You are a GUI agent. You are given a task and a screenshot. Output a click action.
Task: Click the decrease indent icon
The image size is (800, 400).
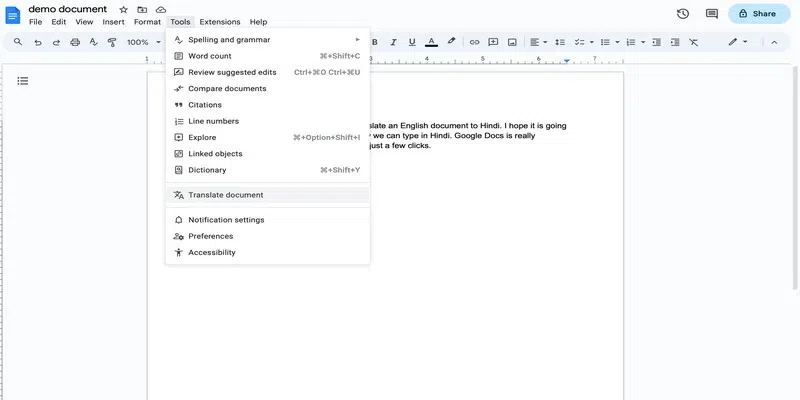(x=657, y=42)
